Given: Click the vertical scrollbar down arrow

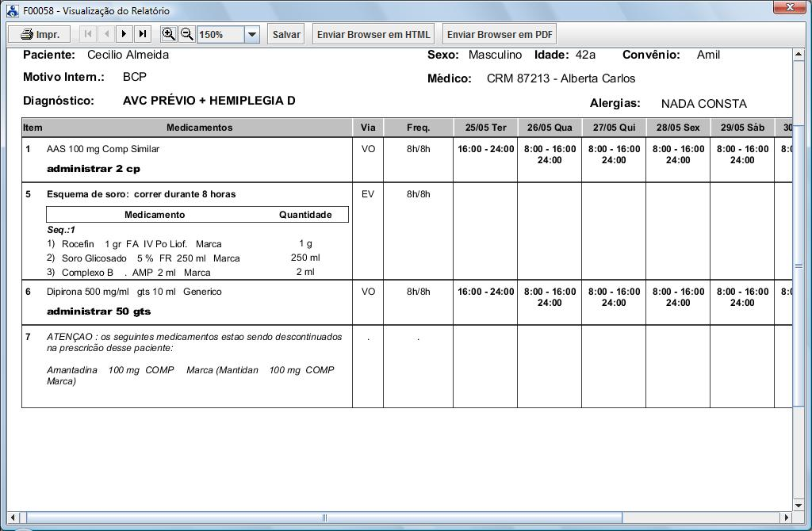Looking at the screenshot, I should (x=799, y=505).
